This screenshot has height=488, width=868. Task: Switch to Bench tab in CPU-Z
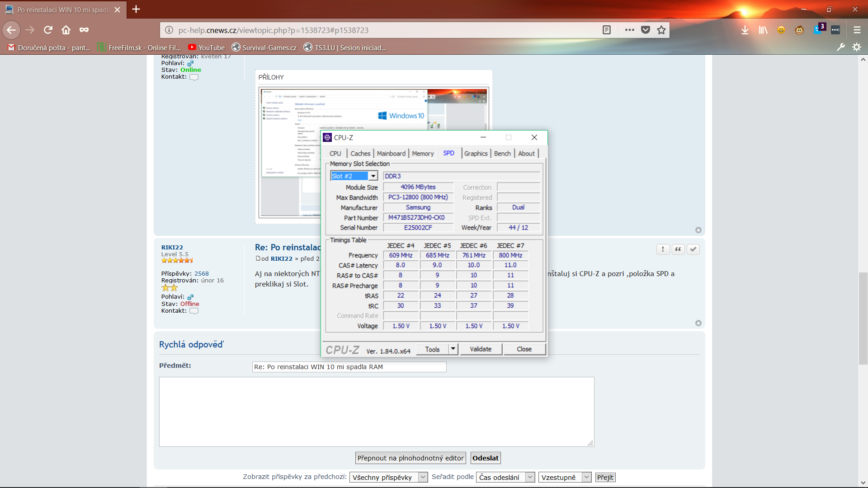tap(502, 154)
